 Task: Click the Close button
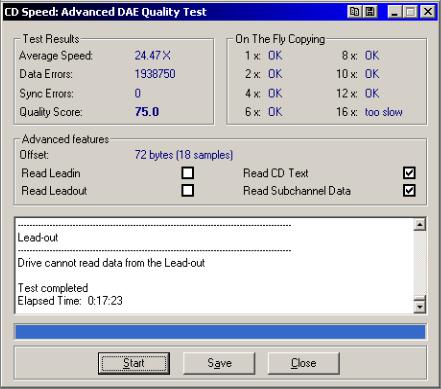pos(304,363)
